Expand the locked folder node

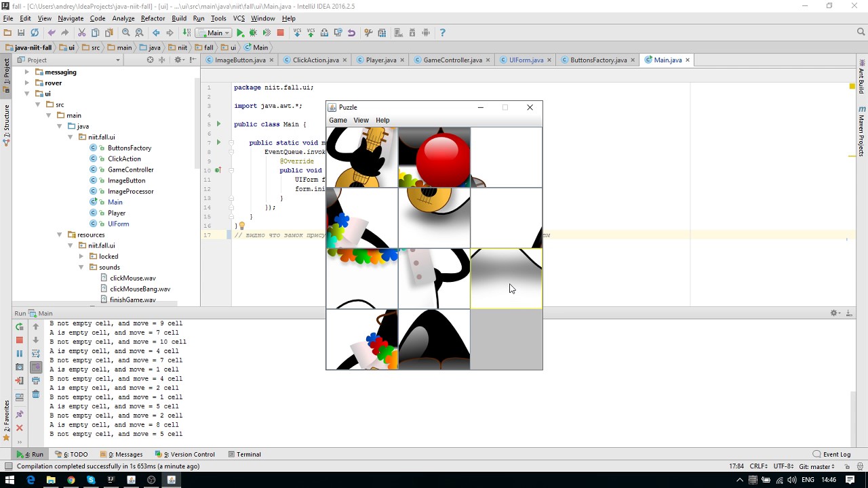(x=81, y=256)
